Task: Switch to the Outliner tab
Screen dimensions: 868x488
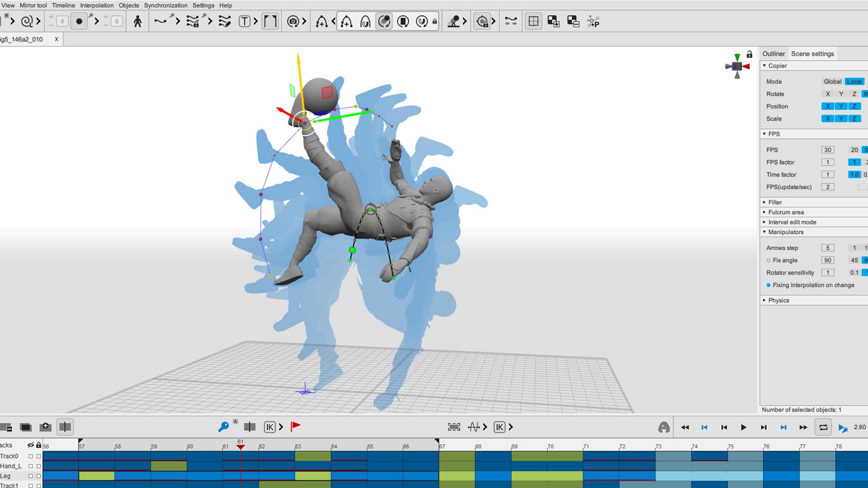Action: coord(774,53)
